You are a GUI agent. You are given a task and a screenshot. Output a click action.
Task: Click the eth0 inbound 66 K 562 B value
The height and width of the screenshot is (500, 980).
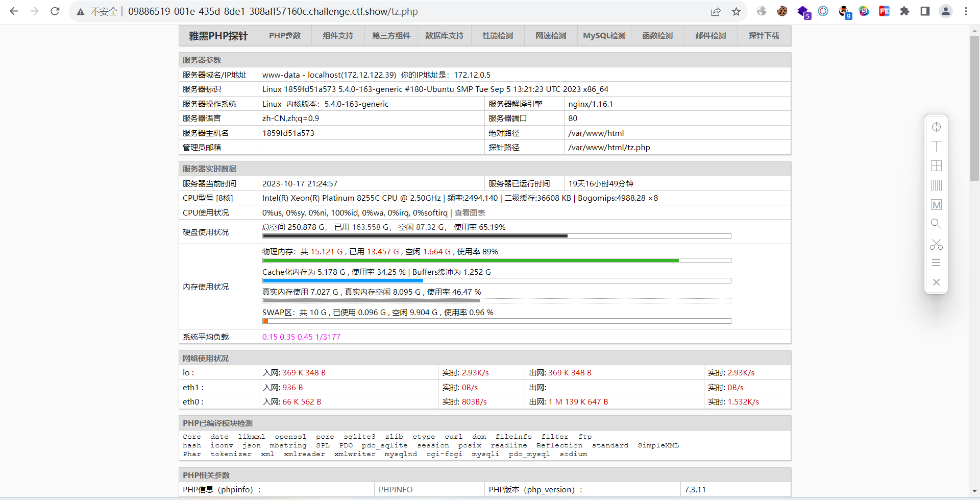coord(302,401)
